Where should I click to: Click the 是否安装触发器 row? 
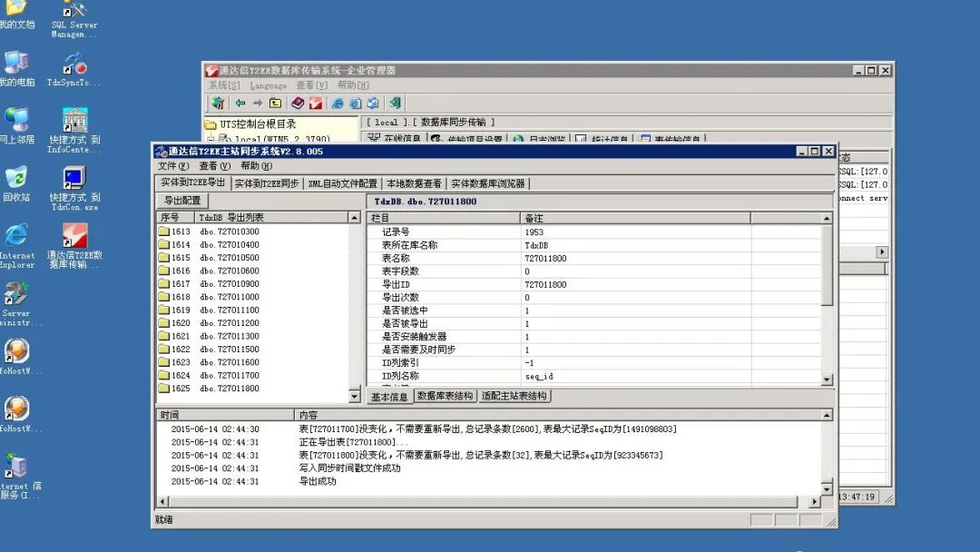593,337
